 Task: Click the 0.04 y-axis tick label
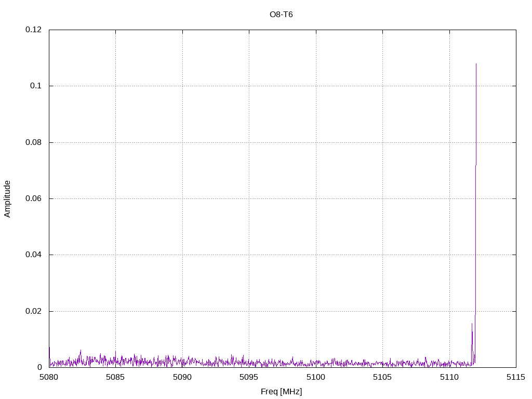34,255
